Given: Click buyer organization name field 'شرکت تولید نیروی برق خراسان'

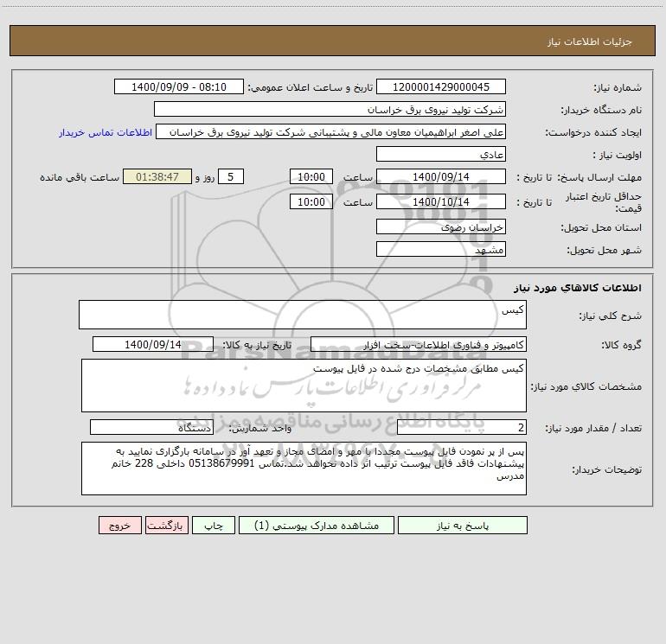Looking at the screenshot, I should click(x=330, y=109).
